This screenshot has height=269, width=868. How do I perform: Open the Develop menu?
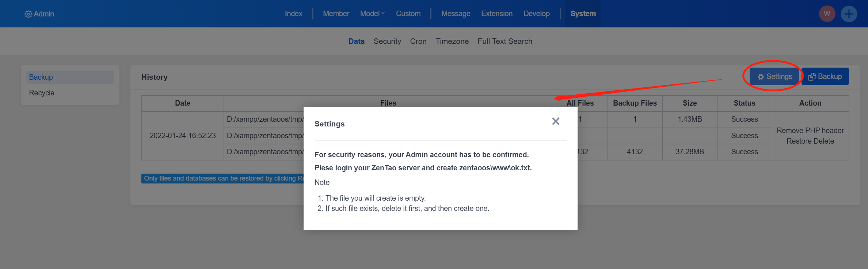point(536,14)
